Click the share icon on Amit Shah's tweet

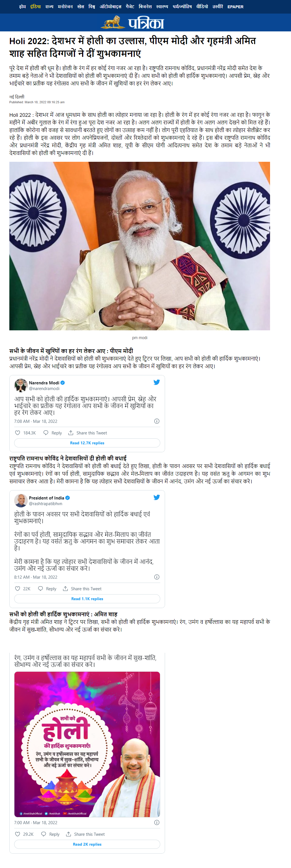(69, 834)
